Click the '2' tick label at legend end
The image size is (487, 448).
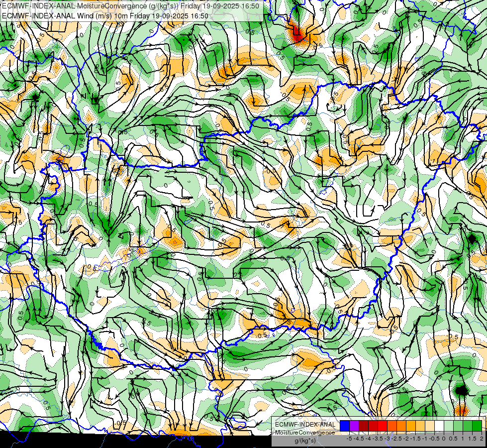click(x=482, y=439)
